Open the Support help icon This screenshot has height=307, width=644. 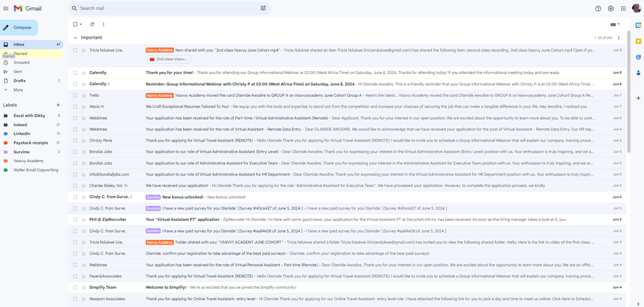point(598,8)
